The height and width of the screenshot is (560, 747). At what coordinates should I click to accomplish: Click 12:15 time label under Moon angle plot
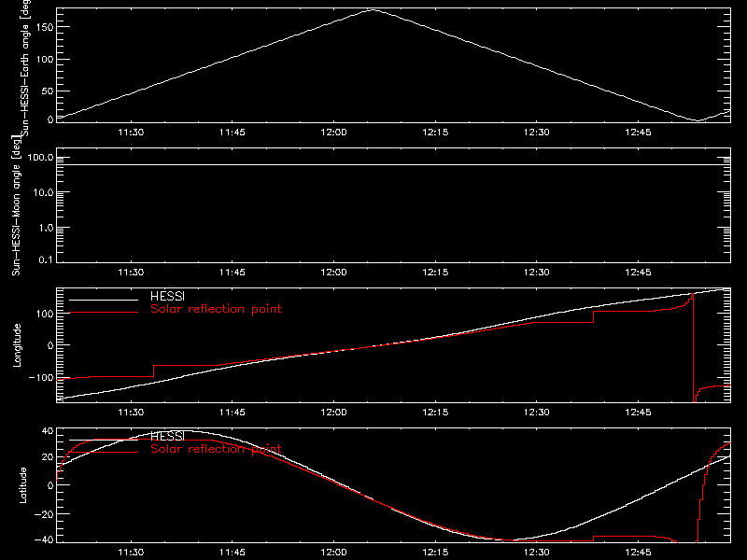tap(435, 273)
